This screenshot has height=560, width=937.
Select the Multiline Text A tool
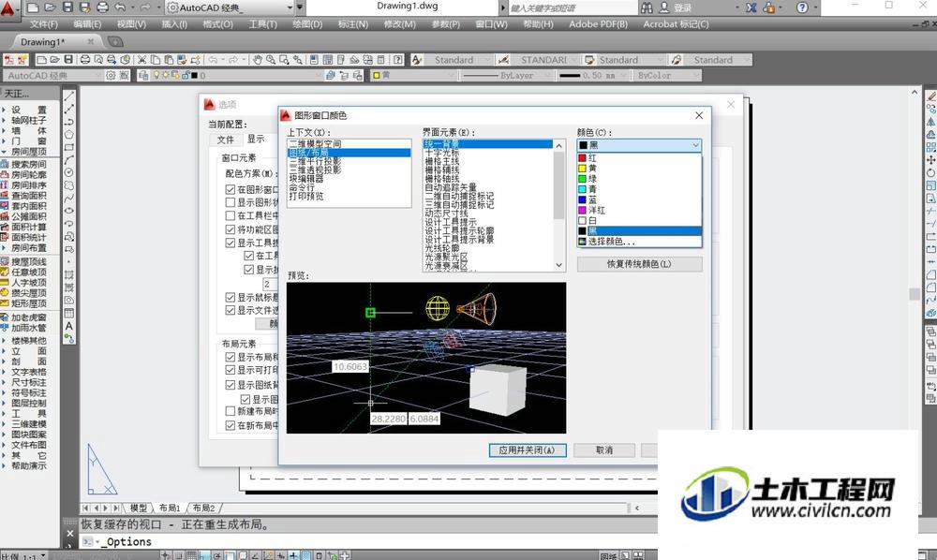pyautogui.click(x=69, y=326)
